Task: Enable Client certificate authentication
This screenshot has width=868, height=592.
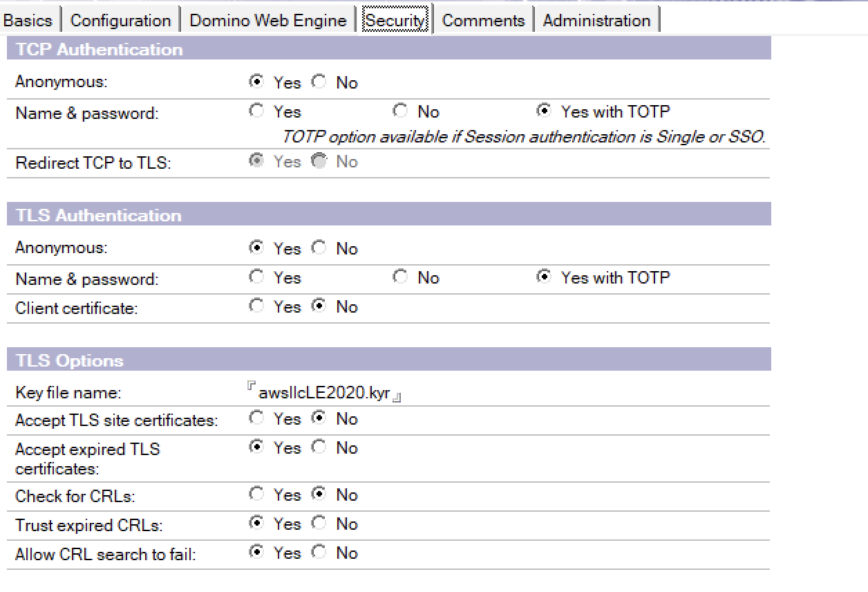Action: [256, 306]
